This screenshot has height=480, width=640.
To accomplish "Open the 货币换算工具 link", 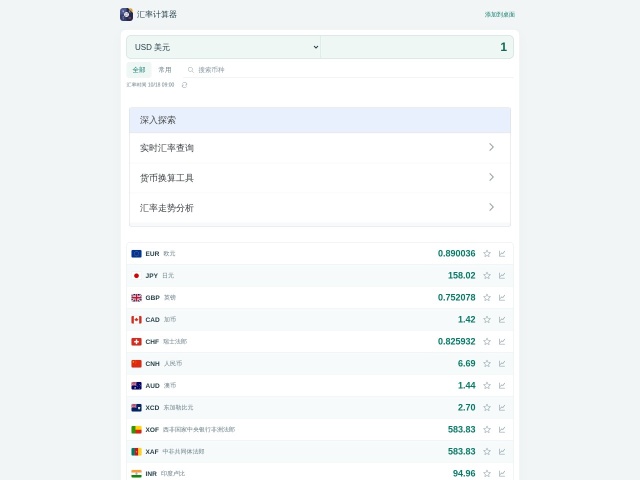I will (320, 178).
